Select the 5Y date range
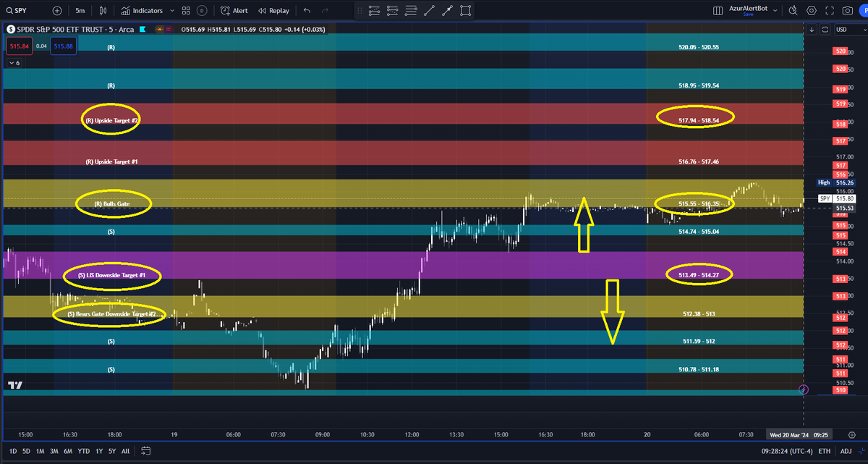Viewport: 868px width, 464px height. pyautogui.click(x=111, y=451)
